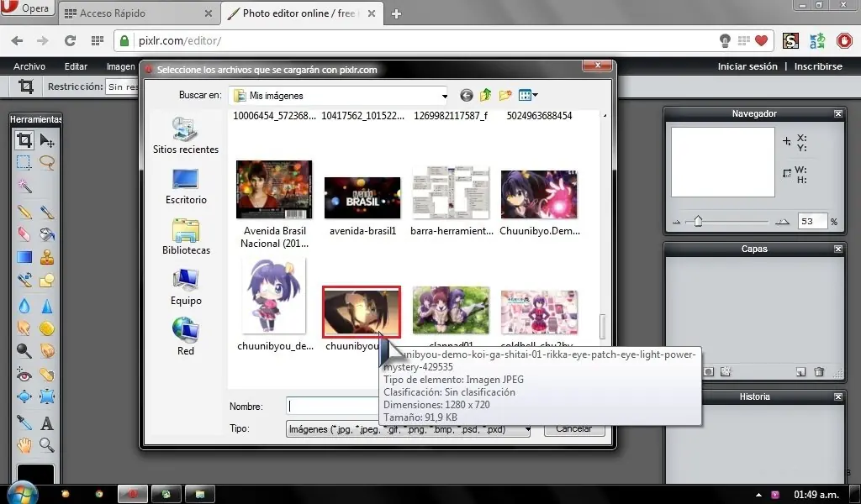
Task: Select the rectangular Marquee tool
Action: [x=24, y=162]
